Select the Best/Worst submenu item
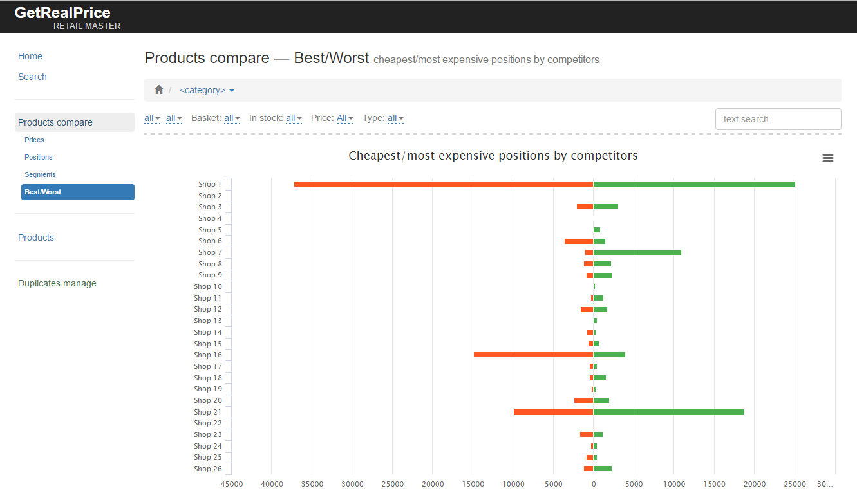 pyautogui.click(x=78, y=192)
